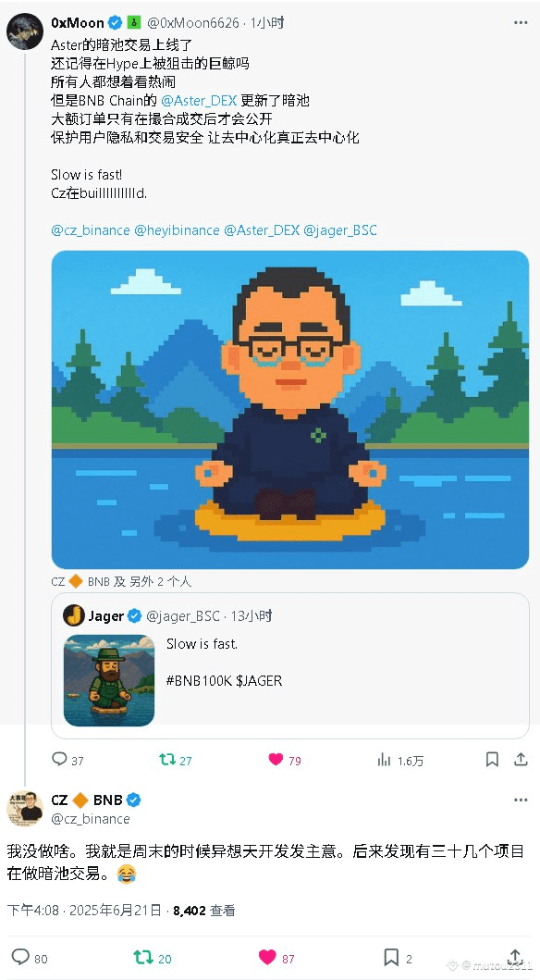540x980 pixels.
Task: Open 0xMoon's profile avatar
Action: (25, 31)
